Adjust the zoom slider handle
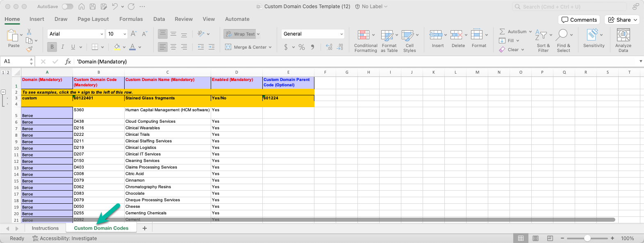644x243 pixels. pos(587,238)
